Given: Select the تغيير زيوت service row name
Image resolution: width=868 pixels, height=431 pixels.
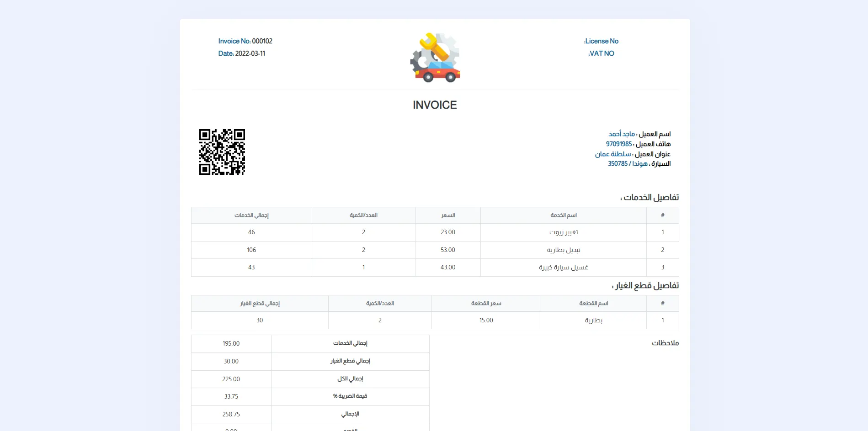Looking at the screenshot, I should coord(563,232).
